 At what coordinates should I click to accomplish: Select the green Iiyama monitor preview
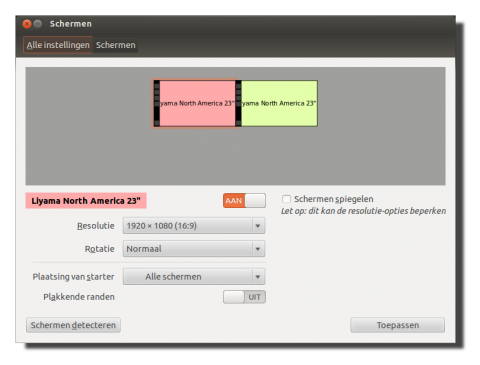tap(276, 103)
